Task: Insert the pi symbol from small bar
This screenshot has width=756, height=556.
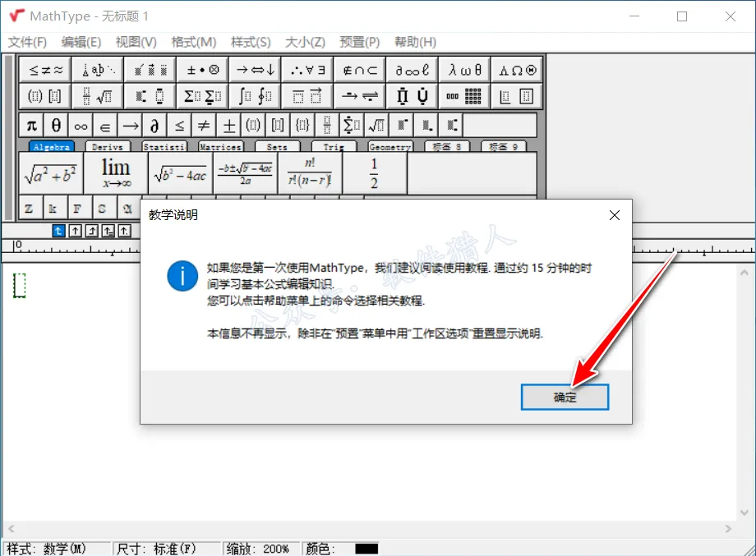Action: click(x=31, y=126)
